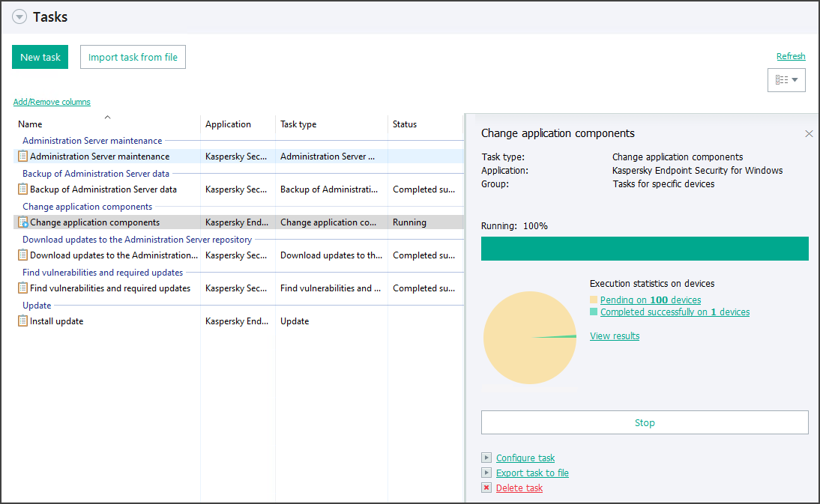
Task: Sort the list by the Name column header
Action: point(30,124)
